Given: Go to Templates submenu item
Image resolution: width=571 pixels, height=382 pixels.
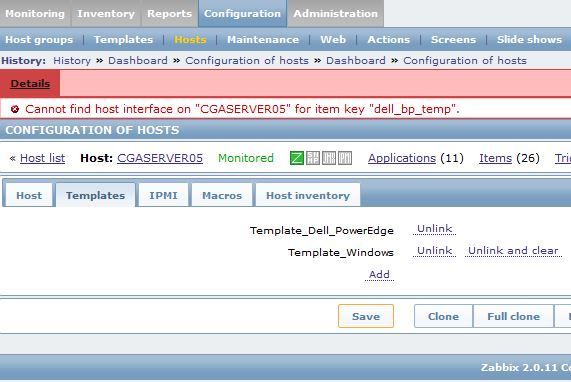Looking at the screenshot, I should (123, 39).
